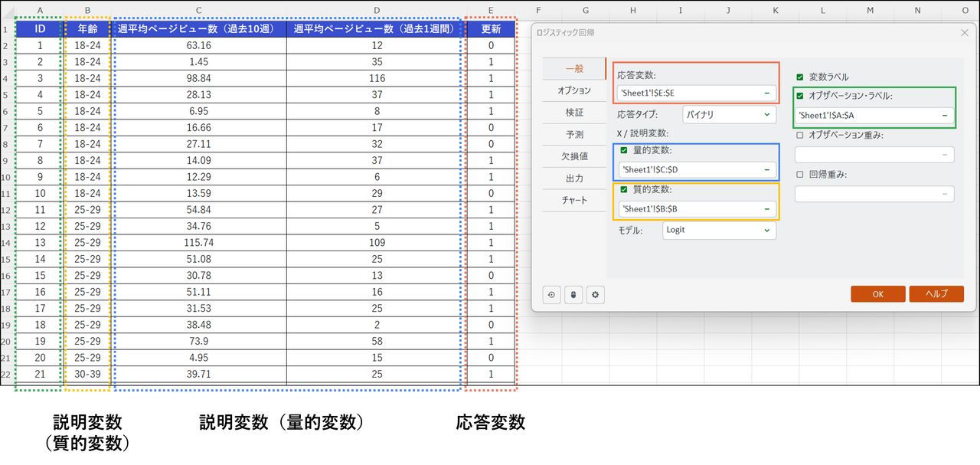Click the ヘルプ button
The height and width of the screenshot is (465, 980).
pos(936,294)
